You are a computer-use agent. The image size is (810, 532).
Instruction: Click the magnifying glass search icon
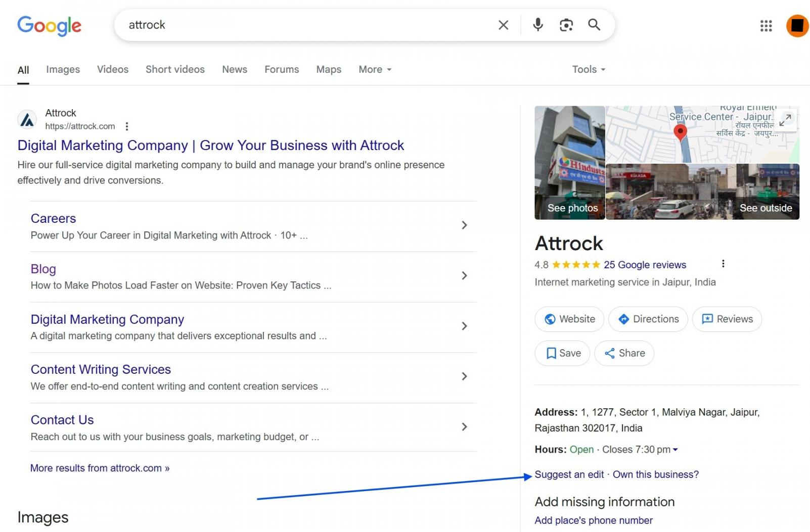594,25
